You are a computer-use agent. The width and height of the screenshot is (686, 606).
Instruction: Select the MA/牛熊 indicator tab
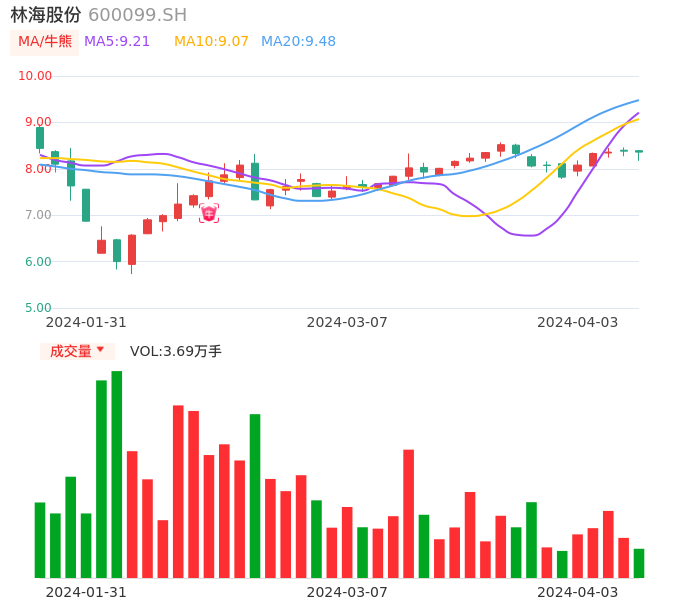click(45, 42)
